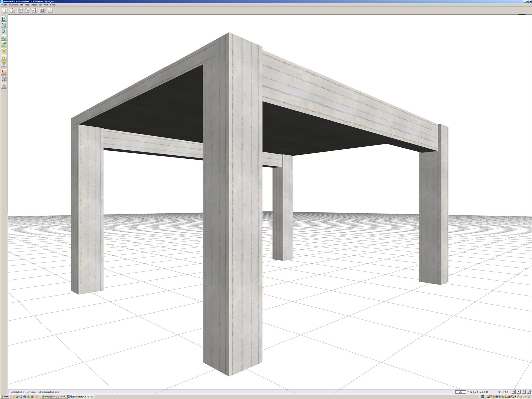Click the green gears analysis icon

[x=4, y=44]
